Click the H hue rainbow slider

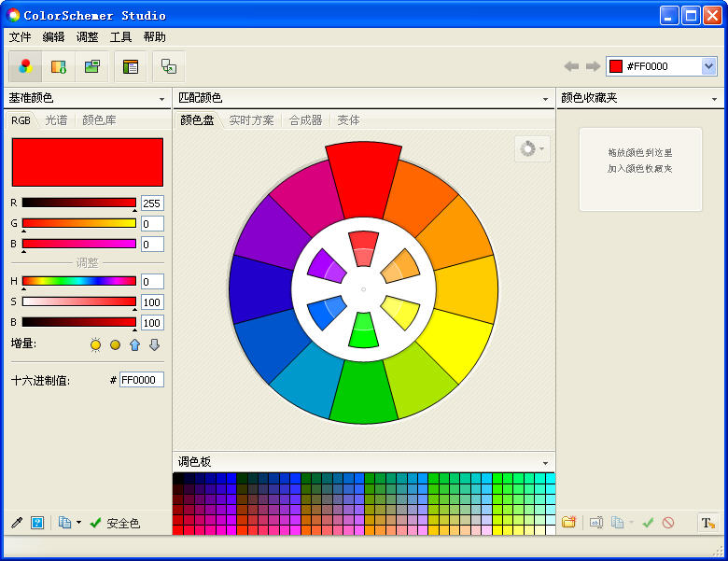click(79, 281)
